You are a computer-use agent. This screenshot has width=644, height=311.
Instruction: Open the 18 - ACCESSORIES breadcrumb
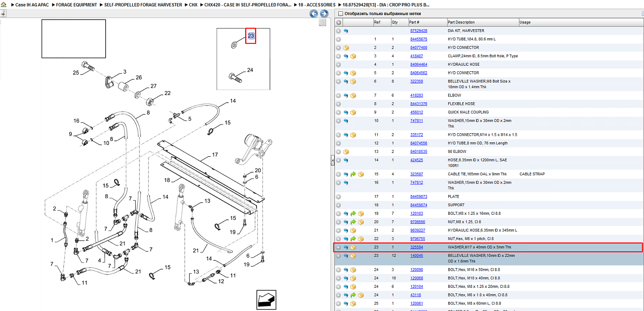pyautogui.click(x=317, y=5)
